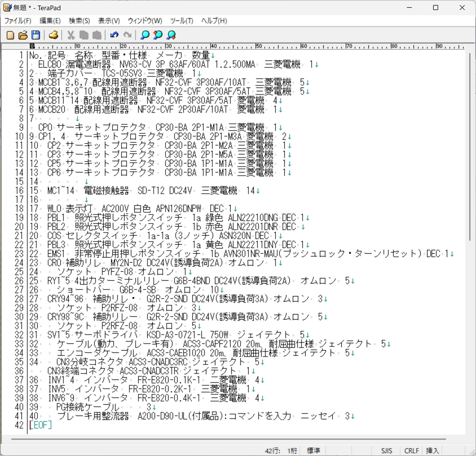Click text ショートバー G6B-4-SB
This screenshot has height=456, width=476.
tap(106, 290)
